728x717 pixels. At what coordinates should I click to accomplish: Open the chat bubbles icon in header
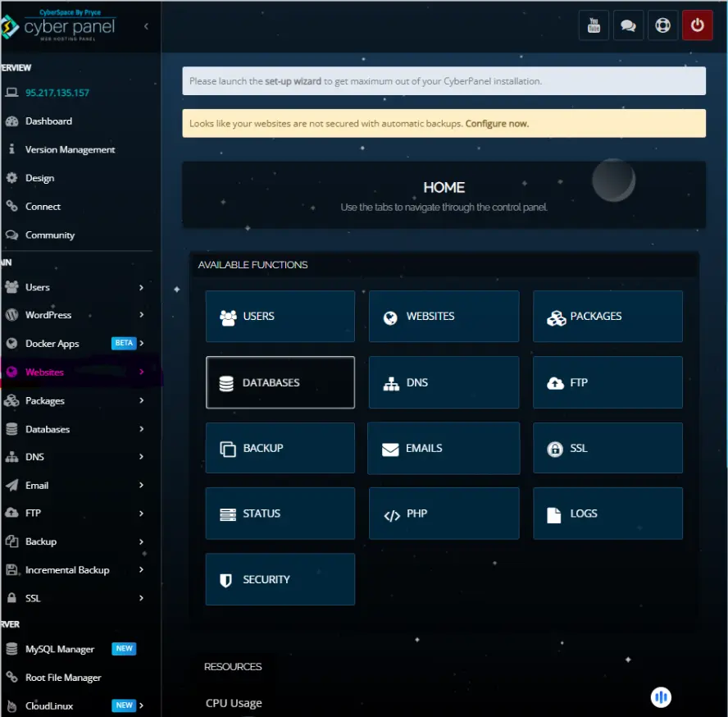pyautogui.click(x=628, y=25)
